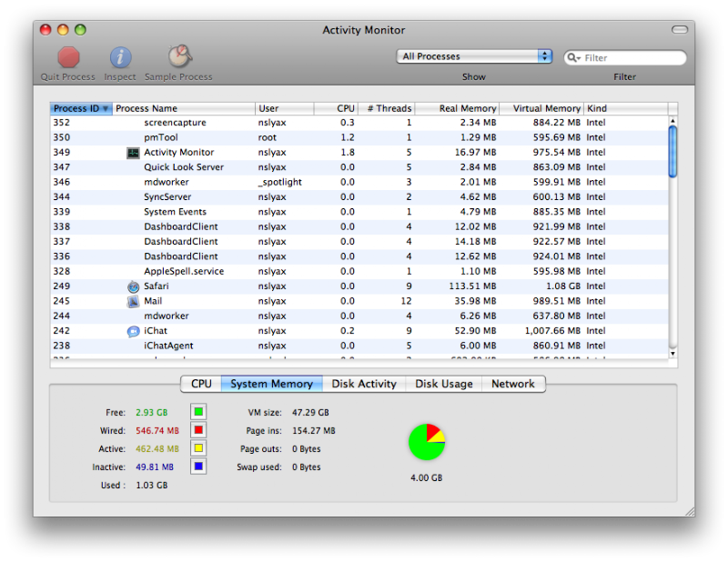Screen dimensions: 728x562
Task: Click the memory usage pie chart
Action: click(x=427, y=442)
